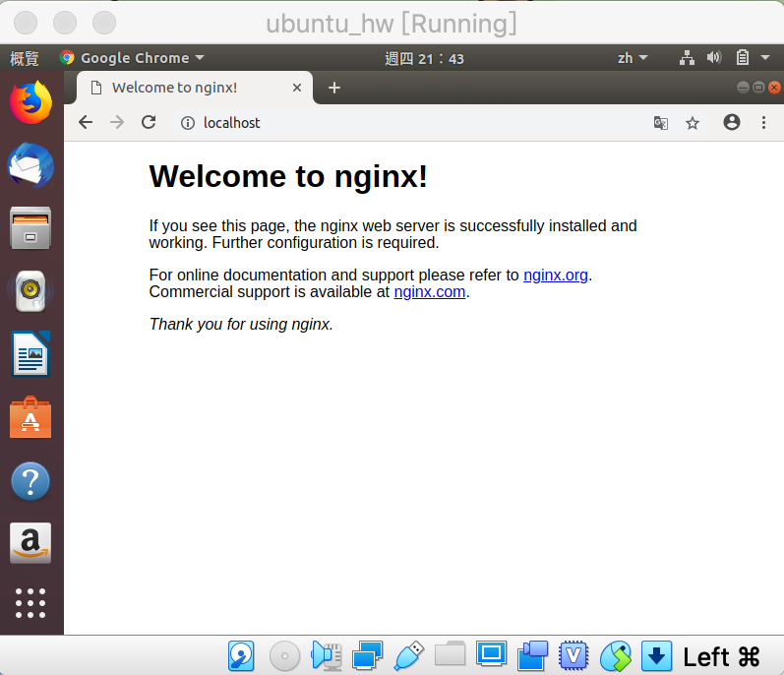Image resolution: width=784 pixels, height=675 pixels.
Task: Open Firefox from the Ubuntu dock
Action: pyautogui.click(x=30, y=102)
